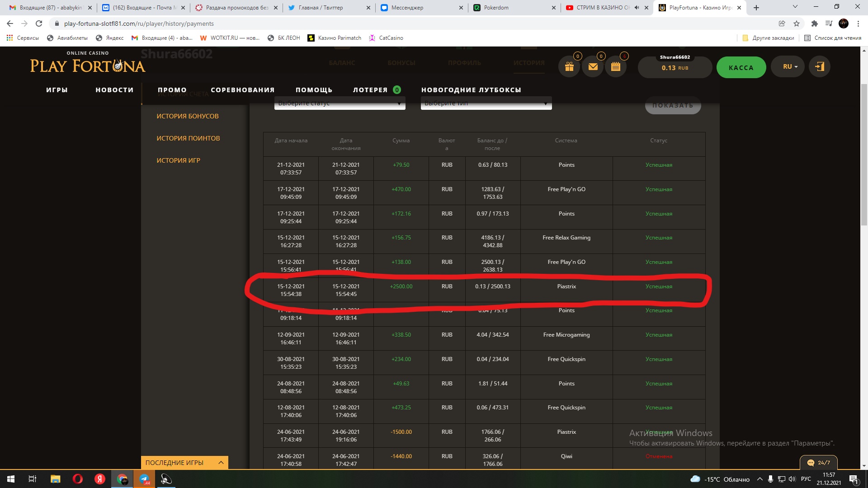Open the ИГРЫ menu item
The height and width of the screenshot is (488, 868).
click(57, 90)
